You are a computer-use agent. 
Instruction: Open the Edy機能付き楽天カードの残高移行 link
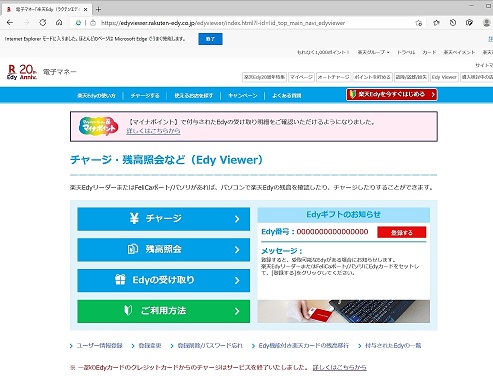(x=304, y=346)
